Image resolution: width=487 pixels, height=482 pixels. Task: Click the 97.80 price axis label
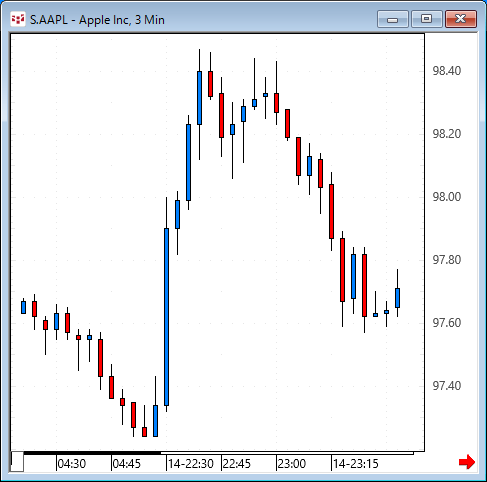[x=447, y=260]
